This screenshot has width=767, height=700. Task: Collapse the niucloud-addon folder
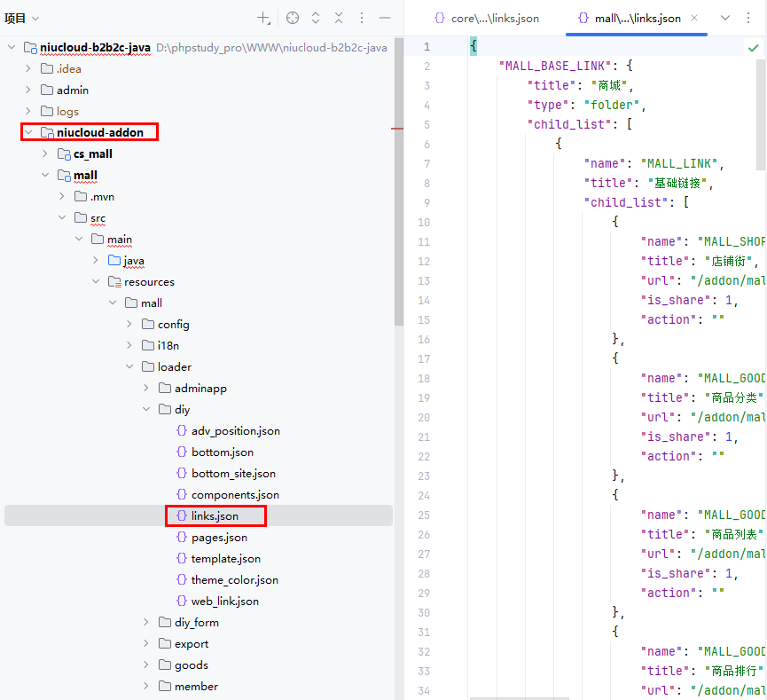point(29,132)
